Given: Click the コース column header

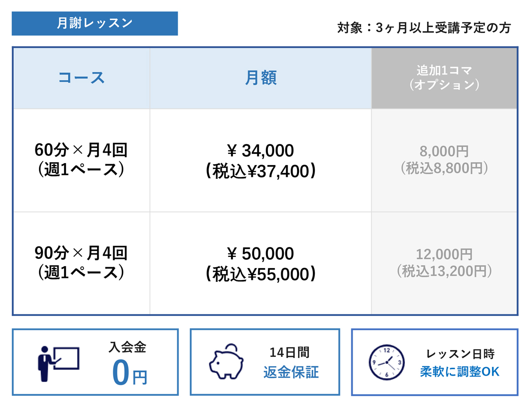Looking at the screenshot, I should pyautogui.click(x=81, y=78).
